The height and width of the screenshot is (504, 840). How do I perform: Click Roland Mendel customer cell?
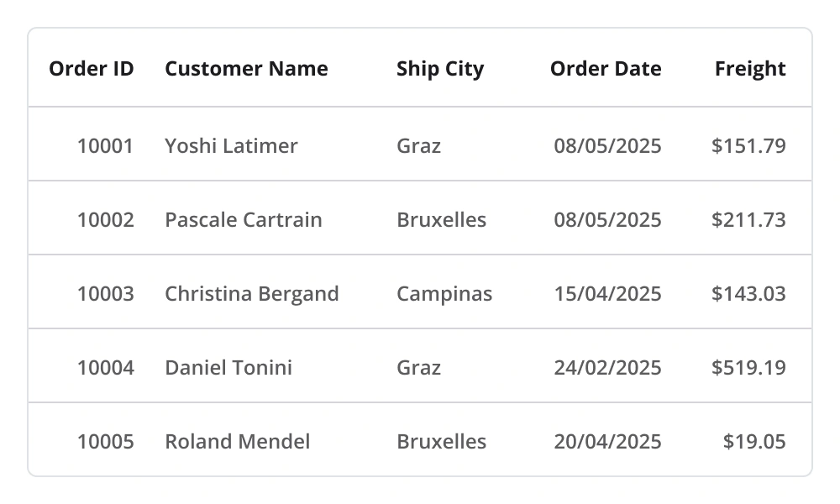[x=237, y=442]
